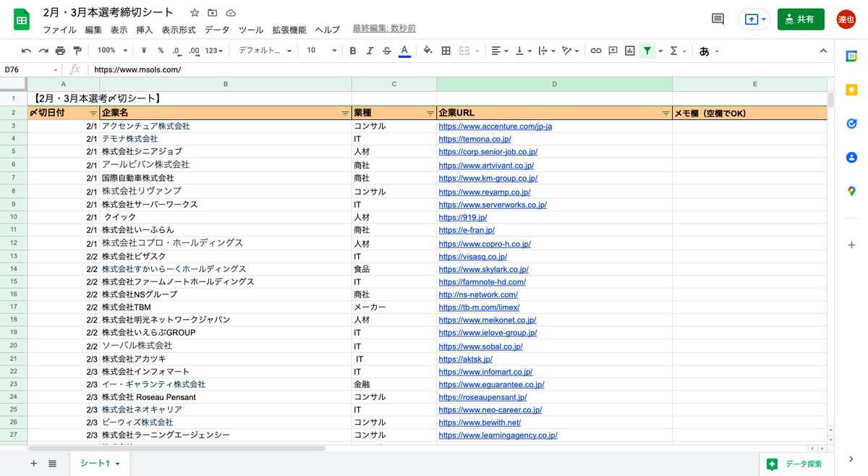Format as currency with yen icon
This screenshot has height=476, width=868.
[144, 51]
